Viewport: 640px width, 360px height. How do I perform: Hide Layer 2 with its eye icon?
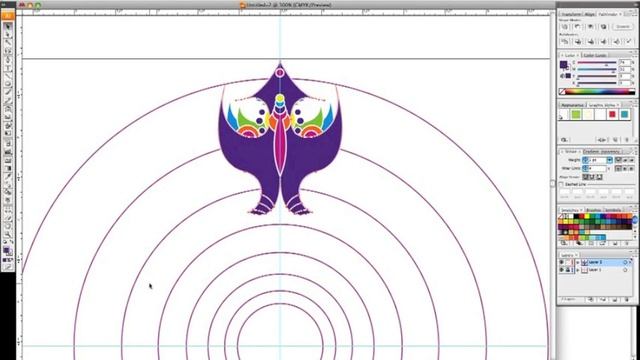561,262
